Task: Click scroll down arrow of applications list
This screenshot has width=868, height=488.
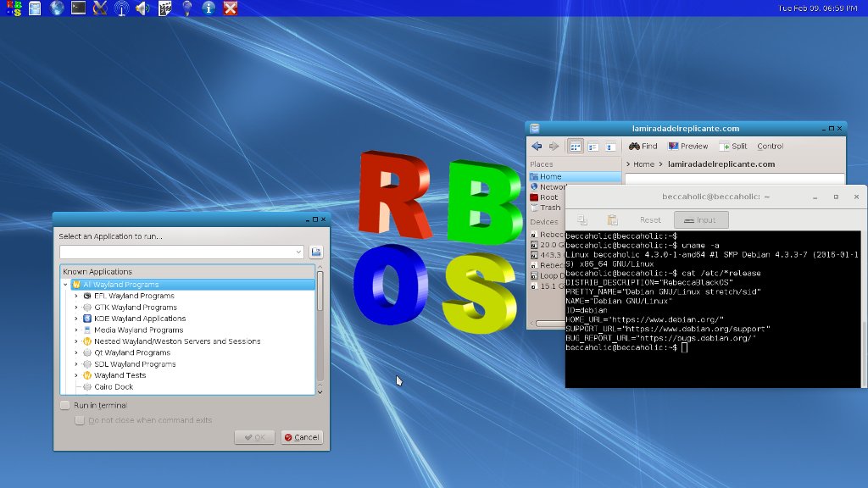Action: coord(320,391)
